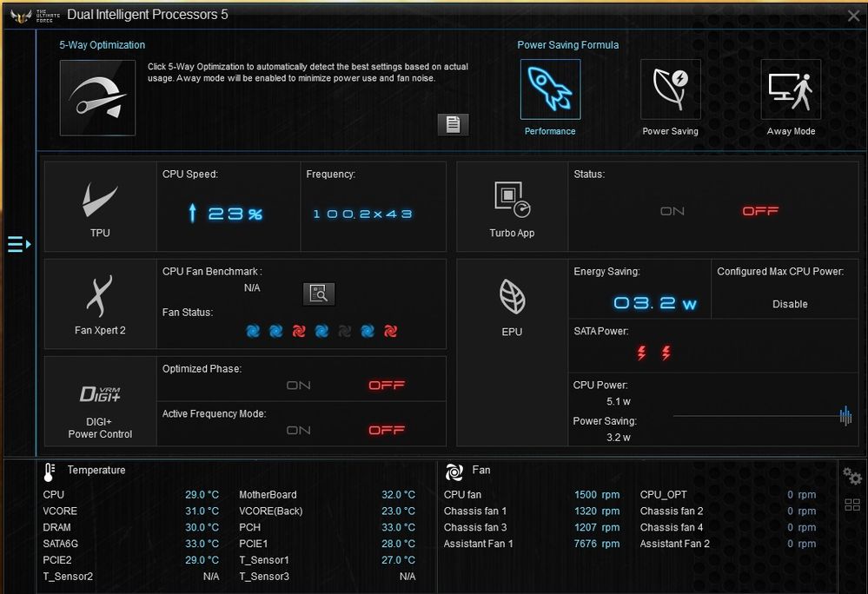Screen dimensions: 868x594
Task: Click the Assistant Fan 2 label
Action: 675,544
